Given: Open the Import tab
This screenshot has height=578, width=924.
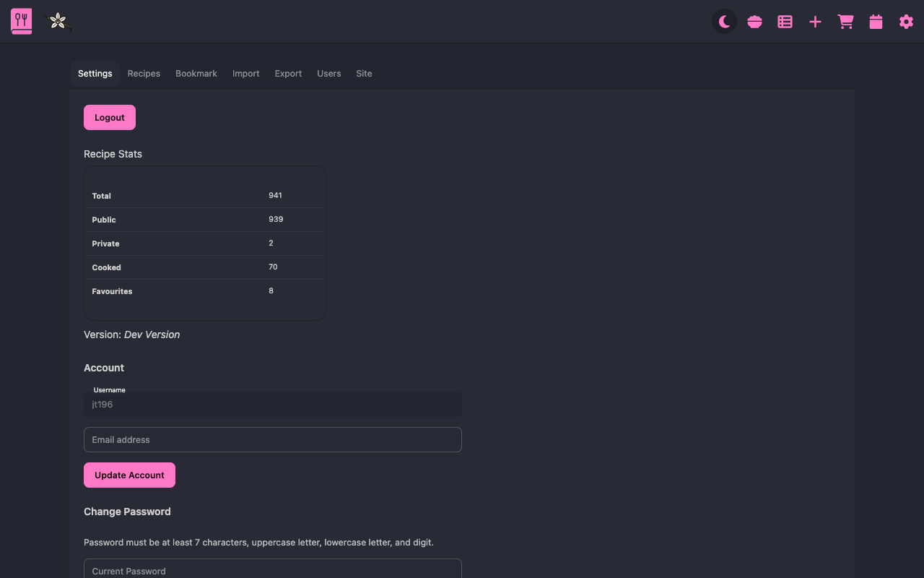Looking at the screenshot, I should click(x=246, y=74).
